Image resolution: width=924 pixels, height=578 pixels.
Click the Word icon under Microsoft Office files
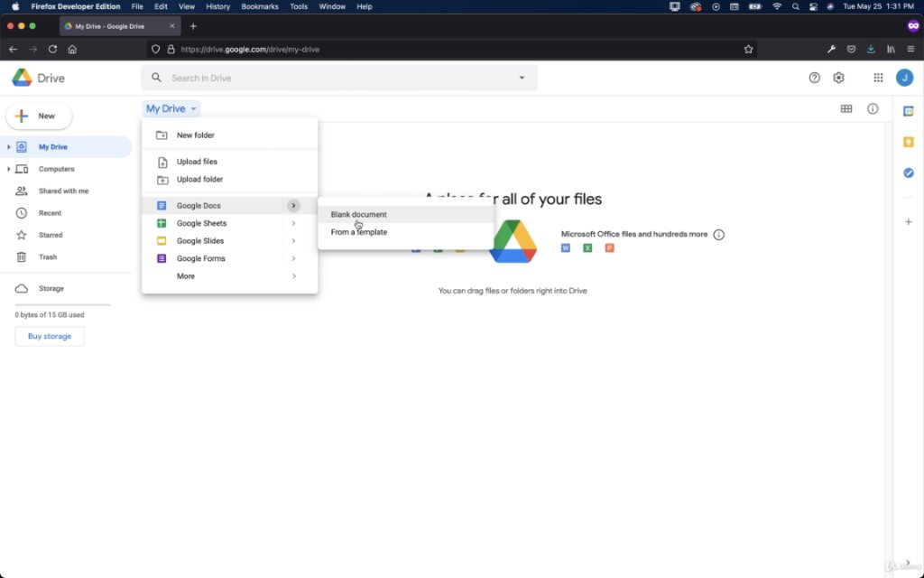566,248
